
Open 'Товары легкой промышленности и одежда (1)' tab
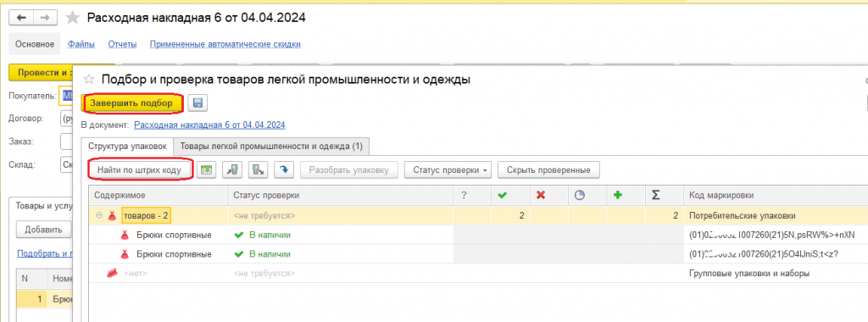tap(271, 146)
